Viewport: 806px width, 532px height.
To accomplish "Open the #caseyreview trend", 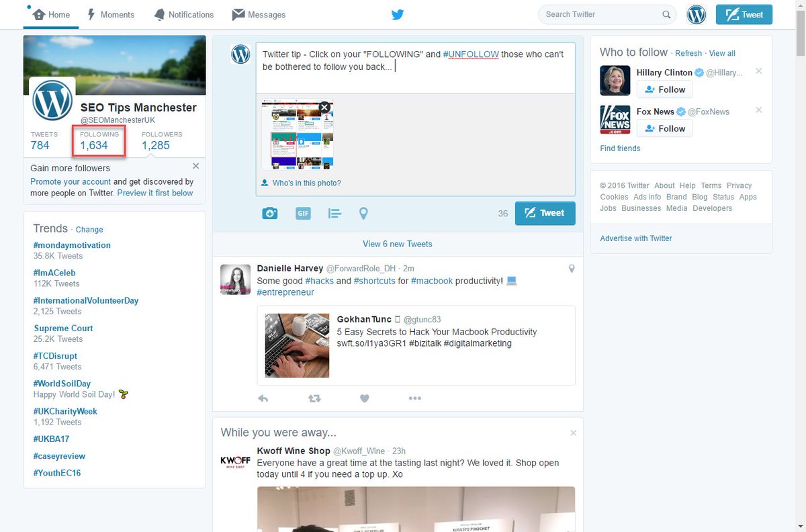I will click(59, 456).
